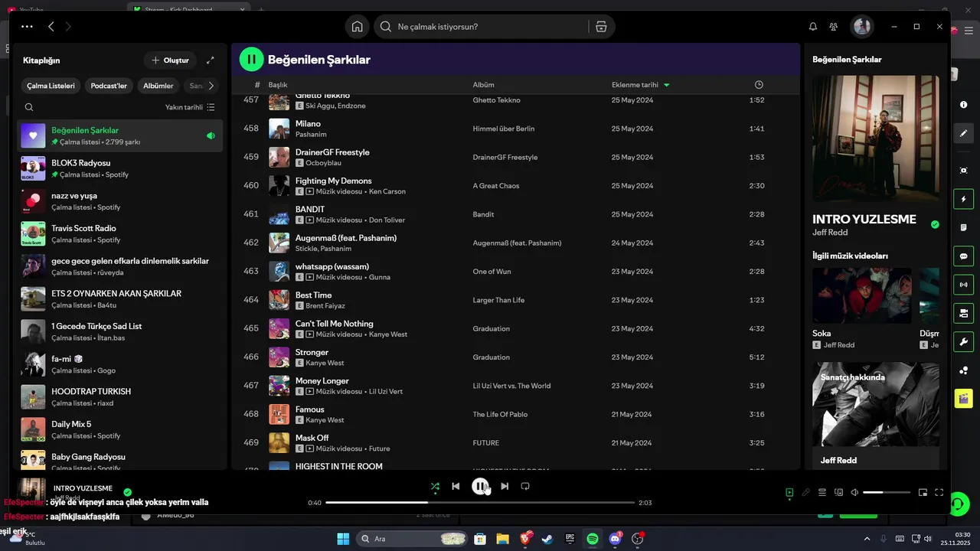Open the three-dots app menu
980x551 pixels.
(x=28, y=27)
